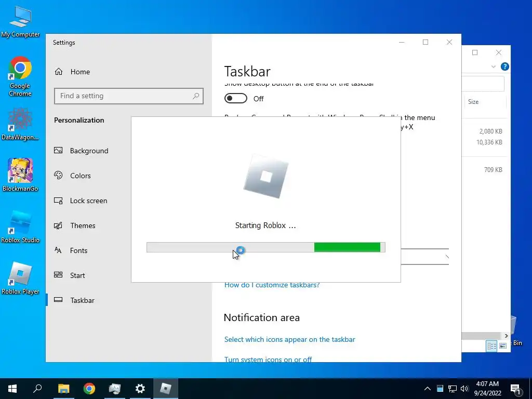Select Taskbar settings page
532x399 pixels.
click(x=74, y=300)
